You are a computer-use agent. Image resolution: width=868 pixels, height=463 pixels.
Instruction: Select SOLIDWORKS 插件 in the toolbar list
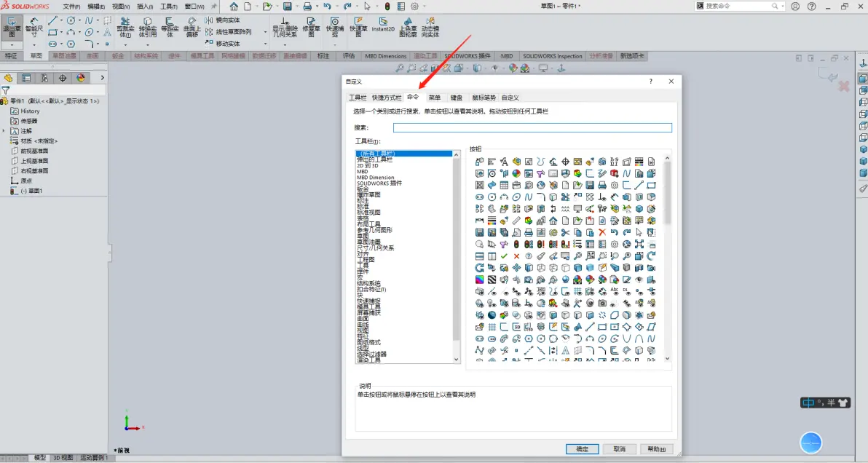[379, 183]
